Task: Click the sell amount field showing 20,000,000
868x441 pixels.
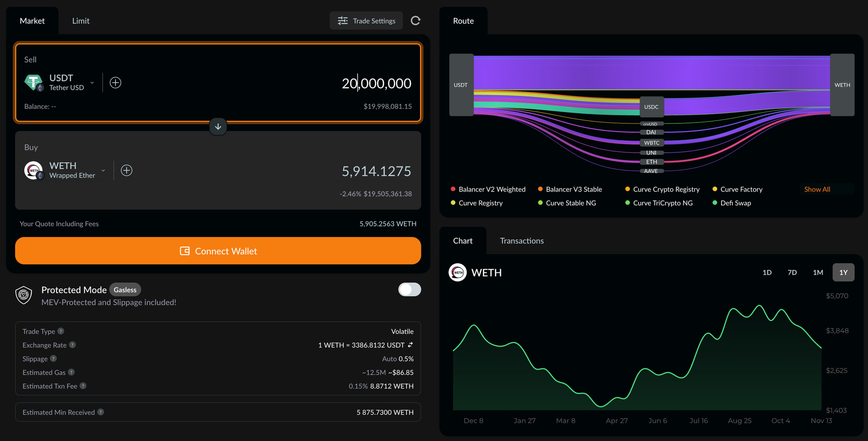Action: 377,83
